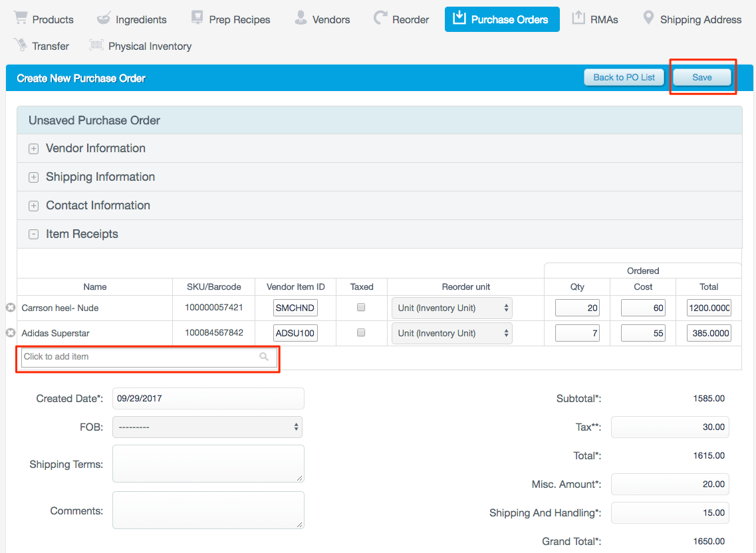Click inside the Comments text area

207,510
